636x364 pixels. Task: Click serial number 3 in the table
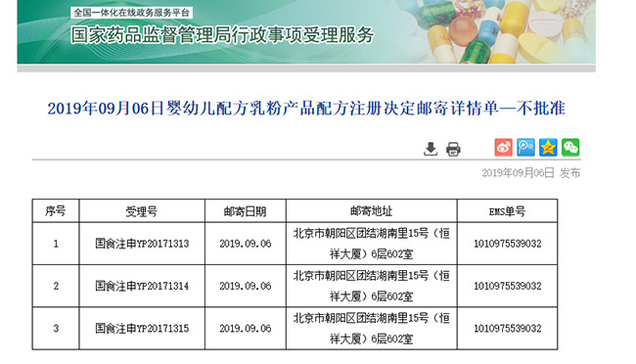point(56,329)
